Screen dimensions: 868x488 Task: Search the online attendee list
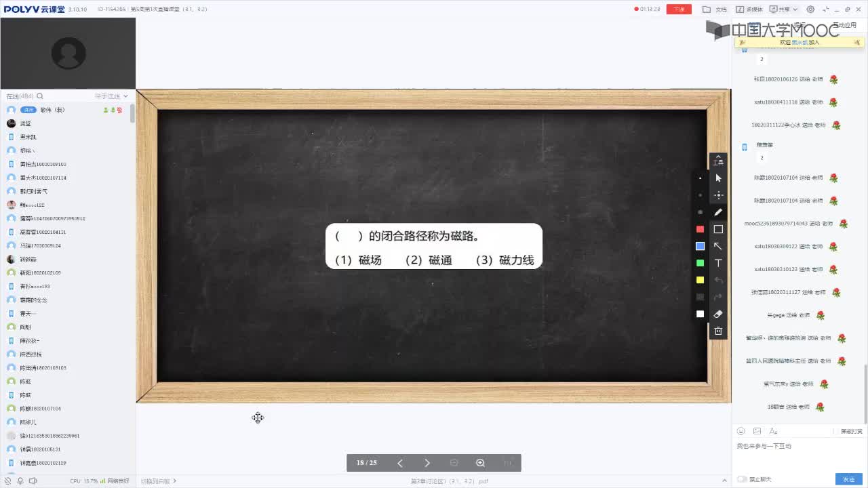point(40,96)
